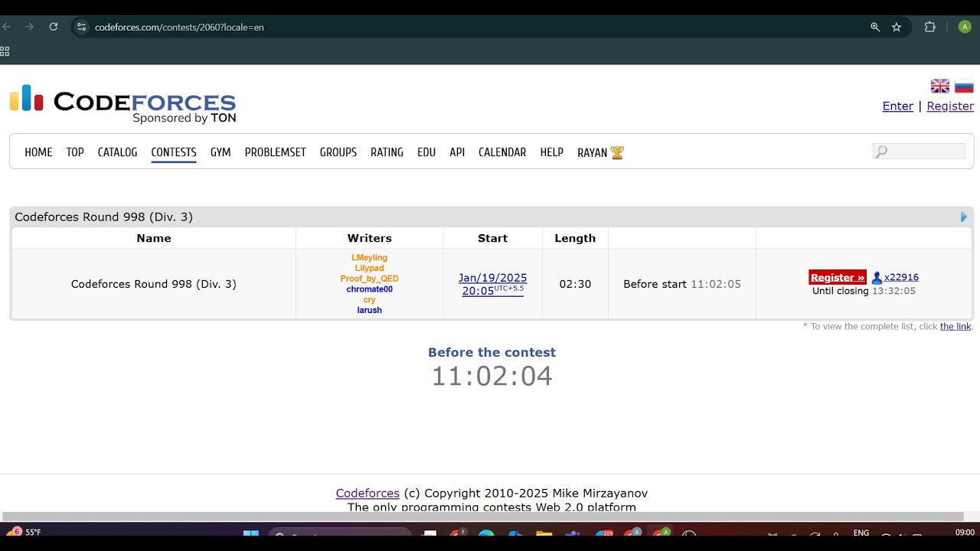Image resolution: width=980 pixels, height=551 pixels.
Task: Open the site information icon beside the URL
Action: 81,27
